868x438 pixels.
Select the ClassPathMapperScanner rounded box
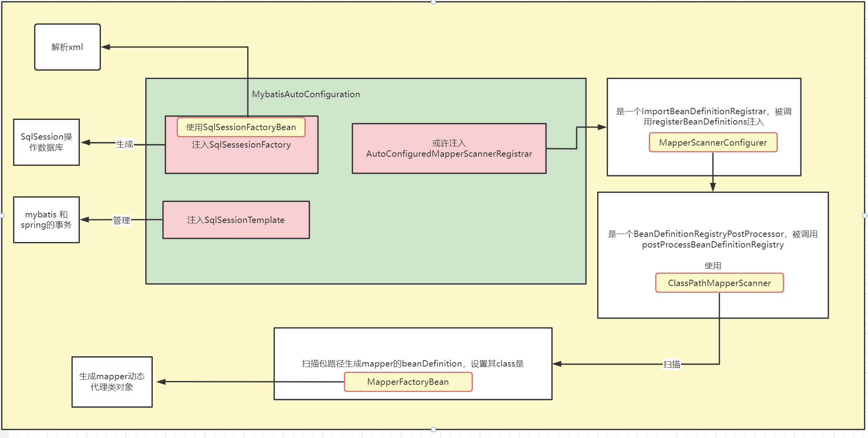719,283
